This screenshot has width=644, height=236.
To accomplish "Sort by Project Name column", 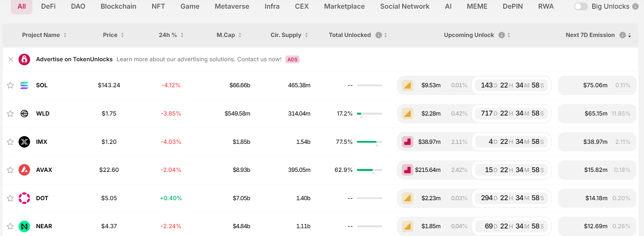I will 44,35.
